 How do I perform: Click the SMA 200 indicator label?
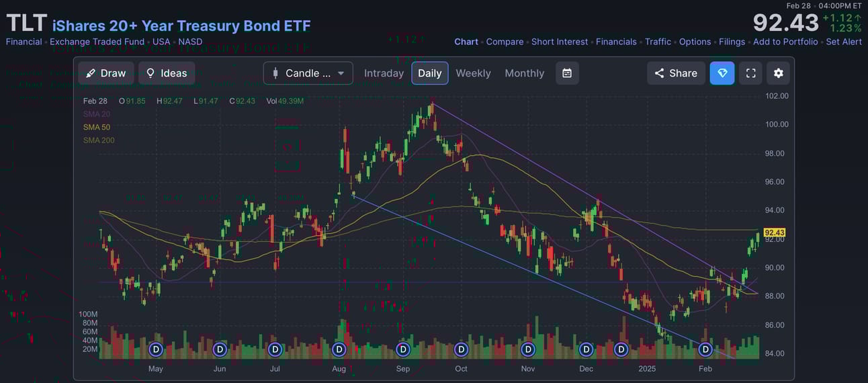coord(99,140)
